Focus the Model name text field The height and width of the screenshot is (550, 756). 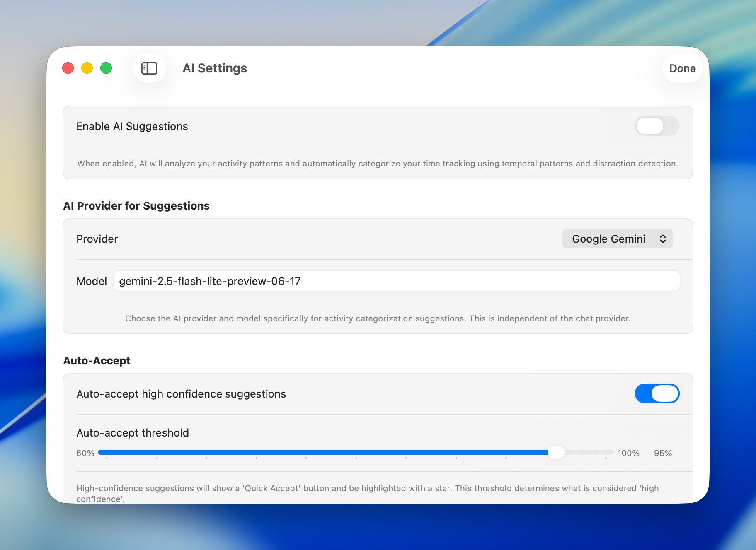(396, 281)
